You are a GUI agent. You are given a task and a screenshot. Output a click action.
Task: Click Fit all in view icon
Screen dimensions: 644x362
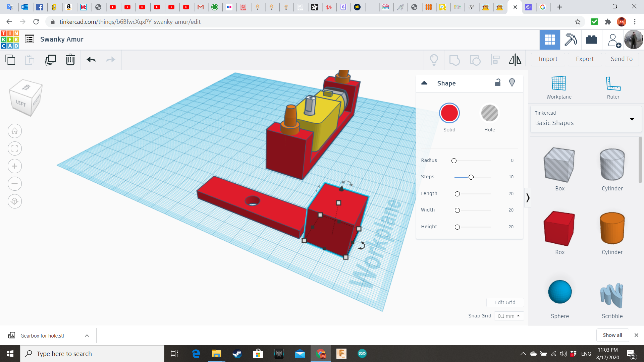point(15,148)
